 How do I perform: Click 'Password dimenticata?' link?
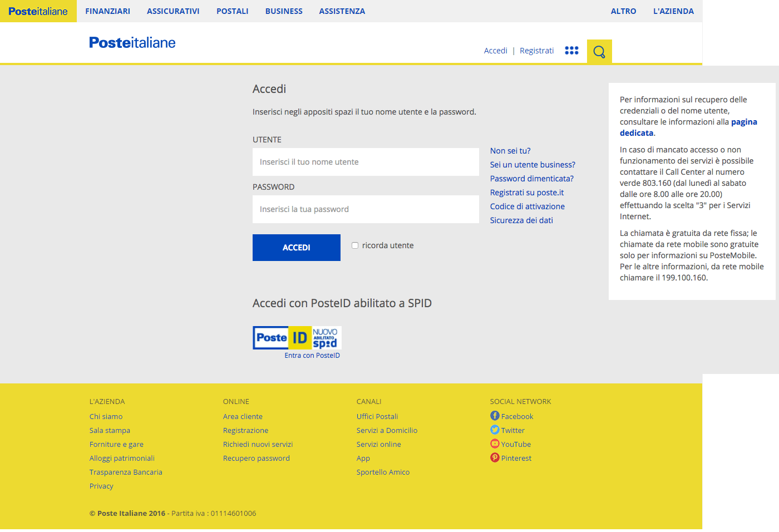pyautogui.click(x=532, y=179)
